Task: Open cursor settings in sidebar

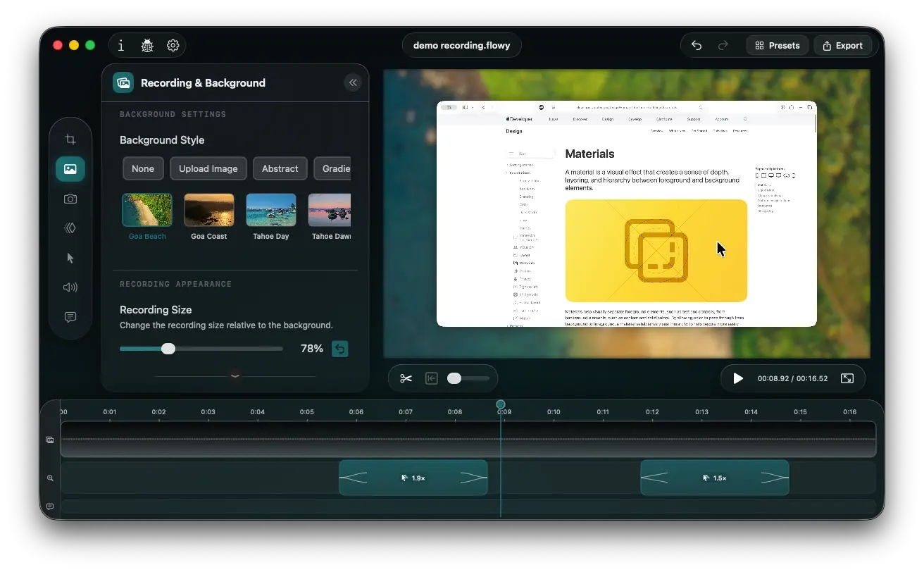Action: pos(70,258)
